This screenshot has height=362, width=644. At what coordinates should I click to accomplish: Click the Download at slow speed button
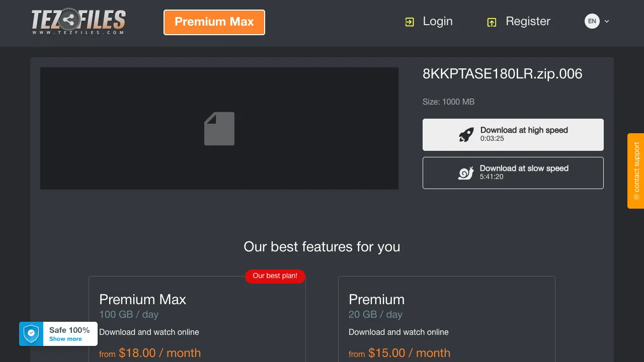click(x=513, y=173)
